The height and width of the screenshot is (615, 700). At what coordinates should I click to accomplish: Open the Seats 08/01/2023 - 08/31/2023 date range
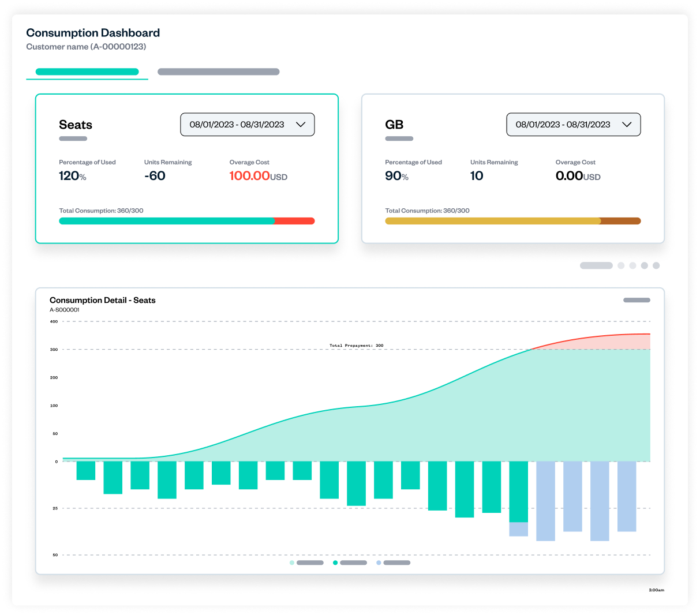coord(237,125)
